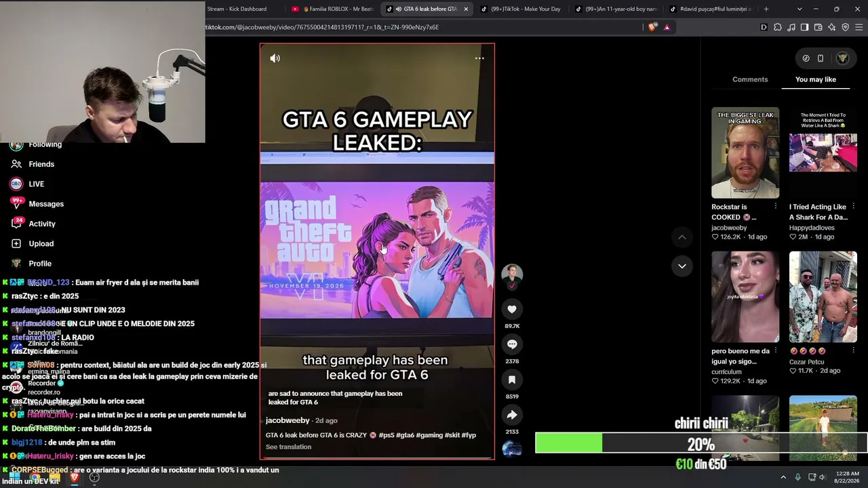The width and height of the screenshot is (868, 488).
Task: Open the "pero bueno me da igual" video thumbnail
Action: click(745, 297)
